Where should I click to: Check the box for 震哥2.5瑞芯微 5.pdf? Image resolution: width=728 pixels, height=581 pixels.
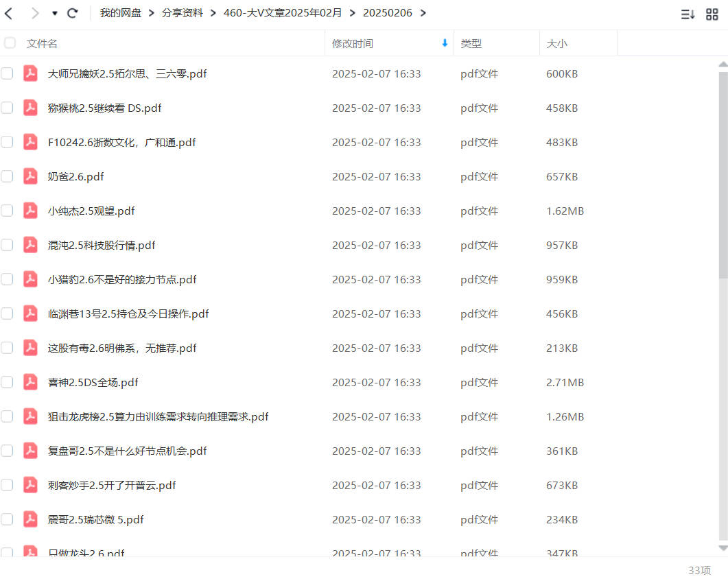pyautogui.click(x=7, y=520)
